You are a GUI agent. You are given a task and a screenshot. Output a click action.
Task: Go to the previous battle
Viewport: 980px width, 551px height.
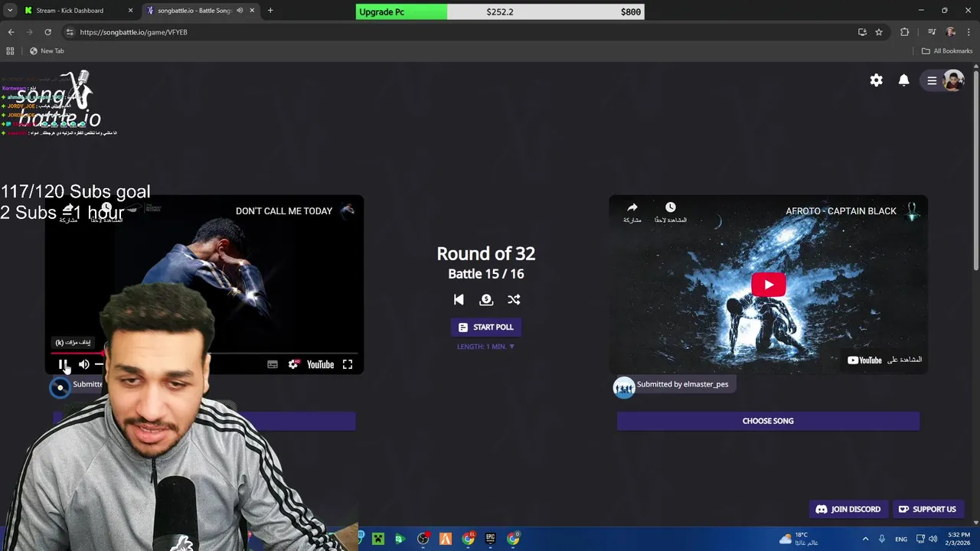(459, 299)
